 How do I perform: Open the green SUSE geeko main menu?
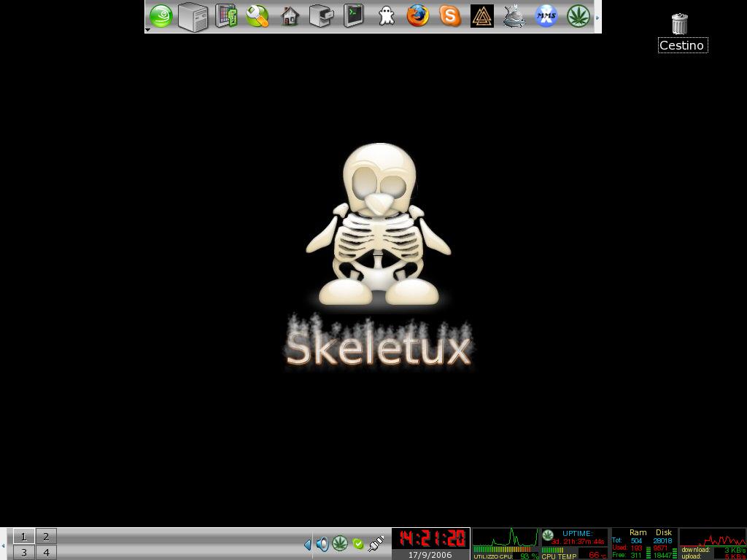click(x=161, y=16)
